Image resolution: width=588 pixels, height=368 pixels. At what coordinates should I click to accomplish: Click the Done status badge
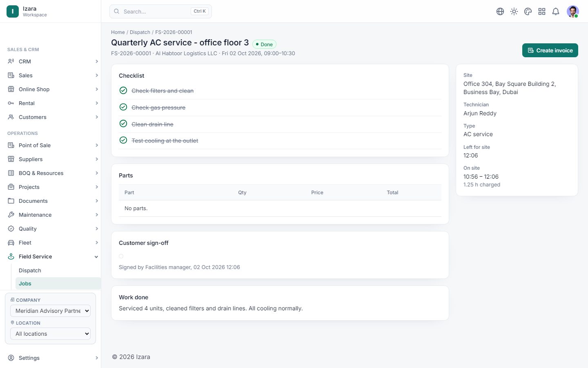[x=264, y=44]
